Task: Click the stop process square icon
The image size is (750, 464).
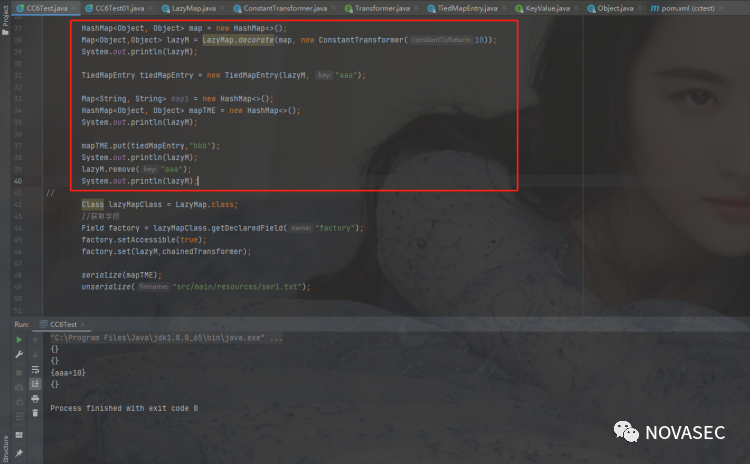Action: 19,372
